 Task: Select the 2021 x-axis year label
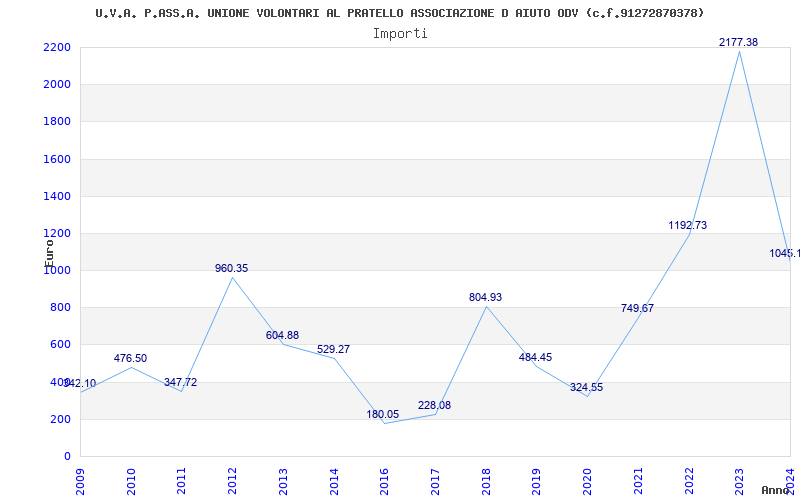pos(638,481)
